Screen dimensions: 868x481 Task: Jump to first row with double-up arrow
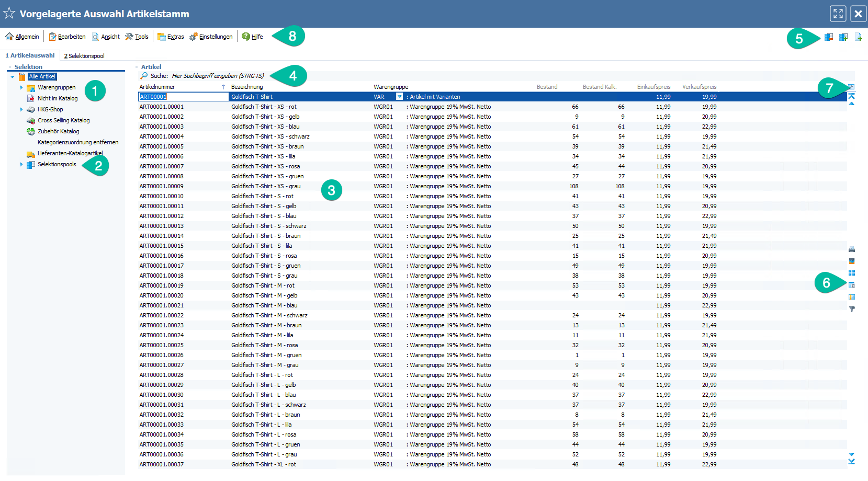coord(852,96)
